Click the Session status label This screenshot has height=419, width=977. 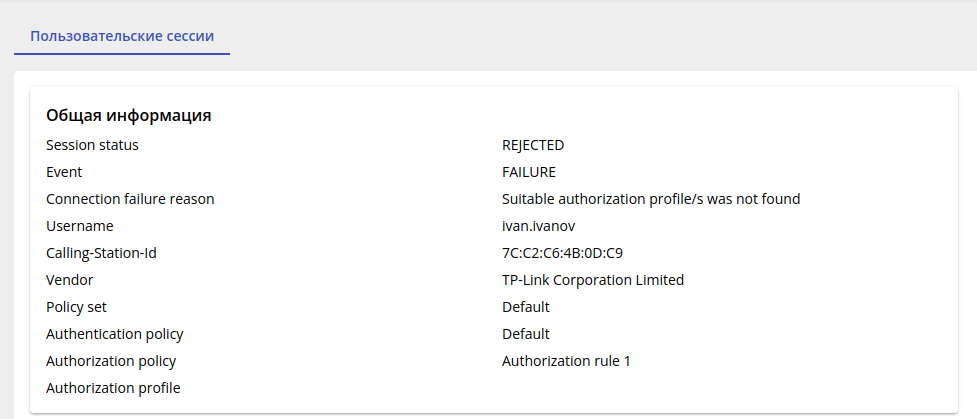point(92,145)
